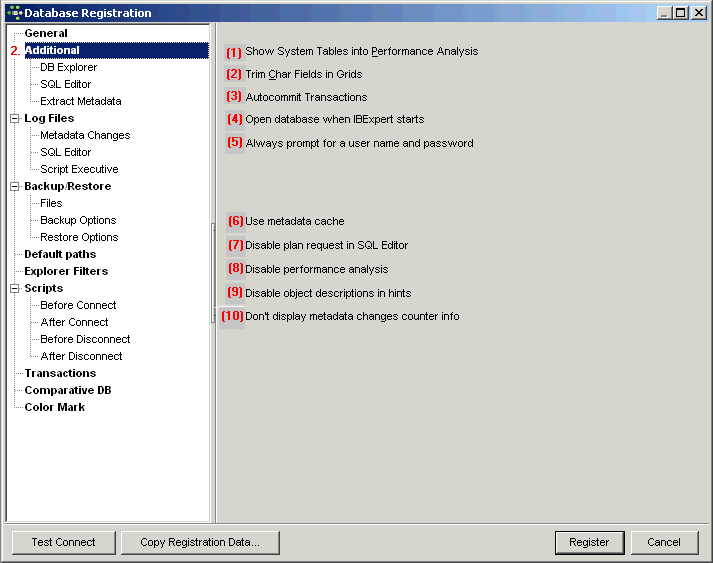
Task: Toggle Disable plan request in SQL Editor
Action: [x=317, y=245]
